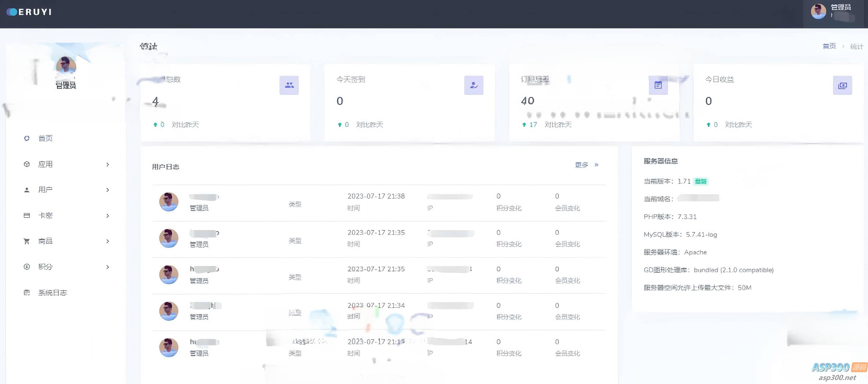The image size is (868, 384).
Task: Click the green 最新 version badge
Action: pos(701,181)
